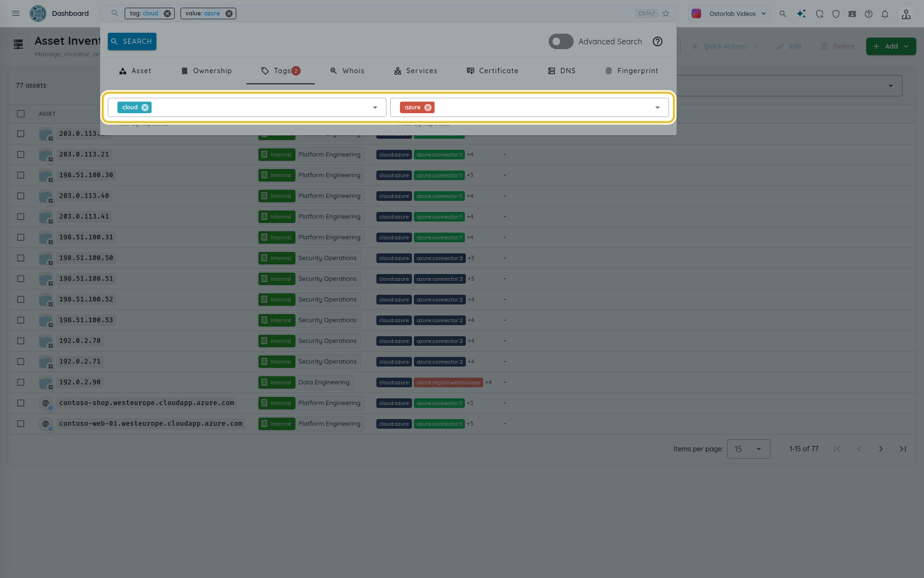924x578 pixels.
Task: Click the Ostorlab logo icon
Action: (x=38, y=13)
